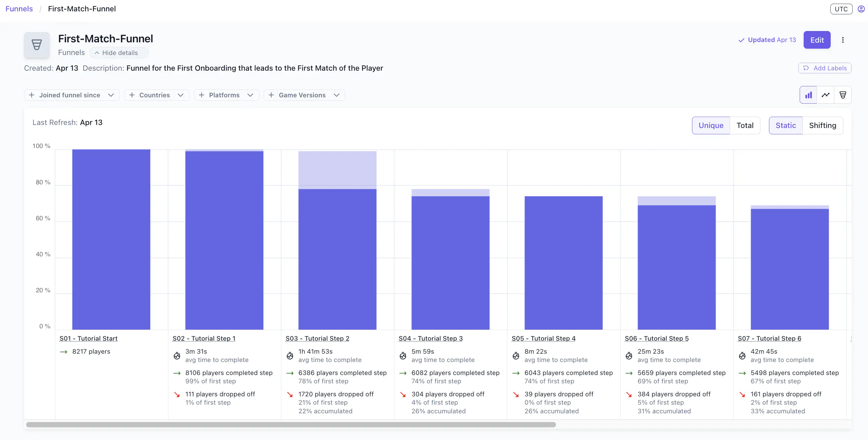
Task: Select the S03 Tutorial Step 2 bar
Action: (x=337, y=259)
